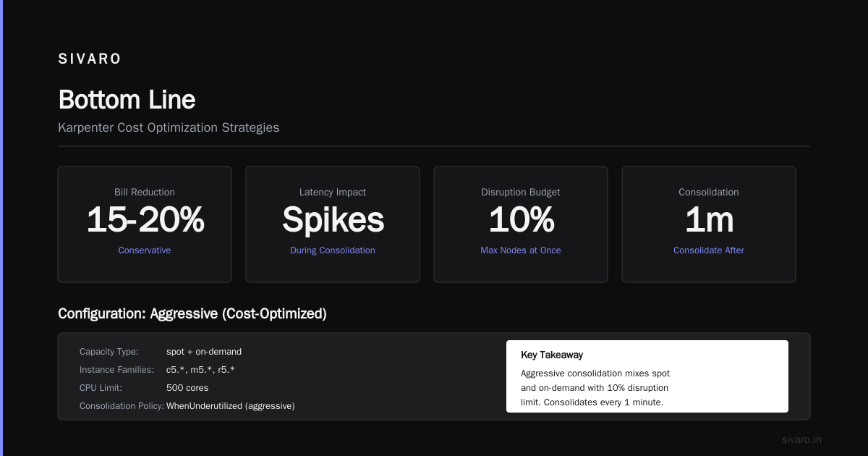Select the During Consolidation label
The height and width of the screenshot is (456, 868).
333,250
